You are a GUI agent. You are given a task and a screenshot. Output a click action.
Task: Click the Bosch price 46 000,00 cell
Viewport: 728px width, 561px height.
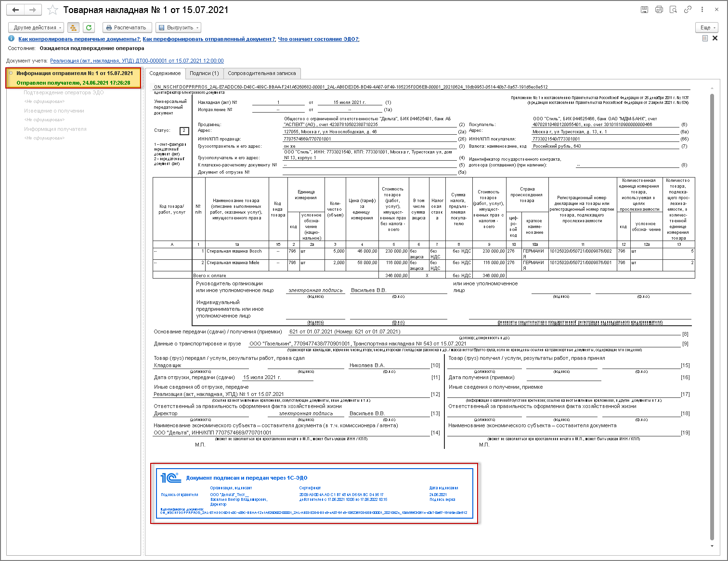click(x=362, y=254)
